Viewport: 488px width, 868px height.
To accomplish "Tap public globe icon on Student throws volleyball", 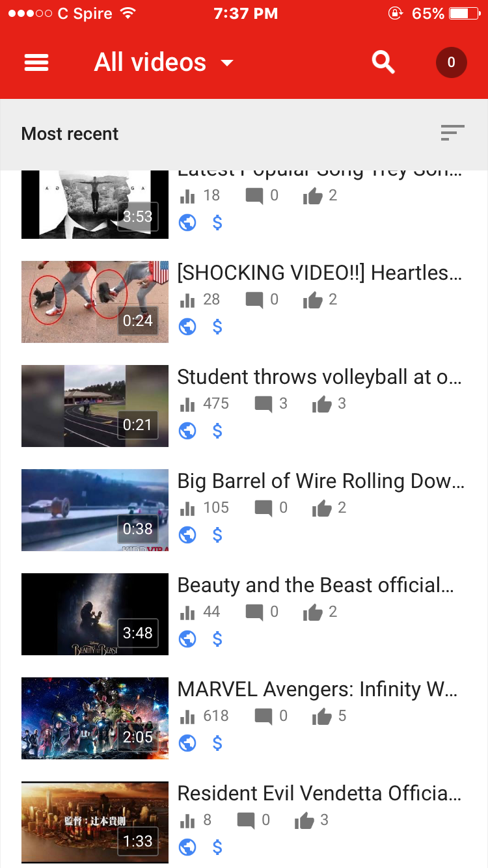I will (x=187, y=431).
